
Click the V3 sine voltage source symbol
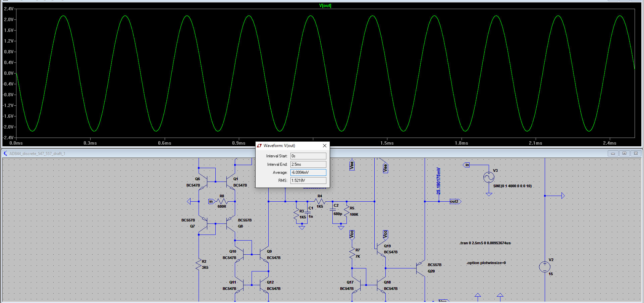click(489, 177)
